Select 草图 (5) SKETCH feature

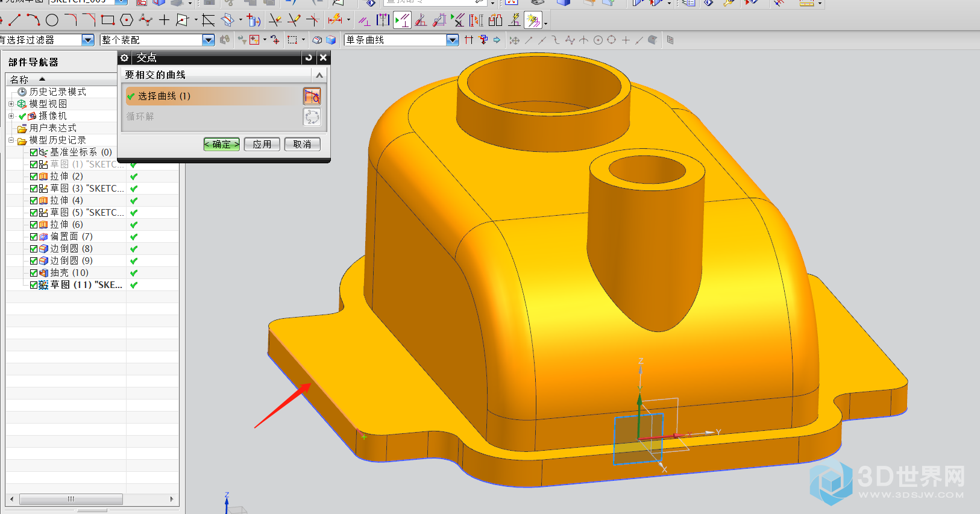coord(87,213)
